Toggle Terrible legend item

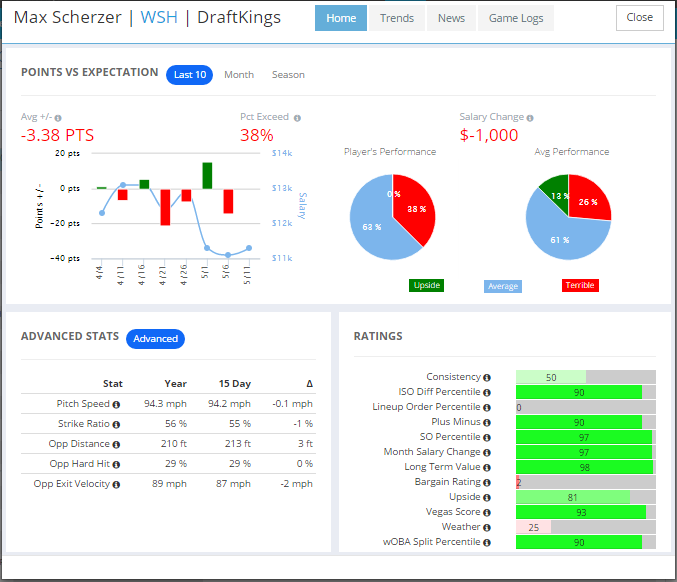pyautogui.click(x=580, y=285)
